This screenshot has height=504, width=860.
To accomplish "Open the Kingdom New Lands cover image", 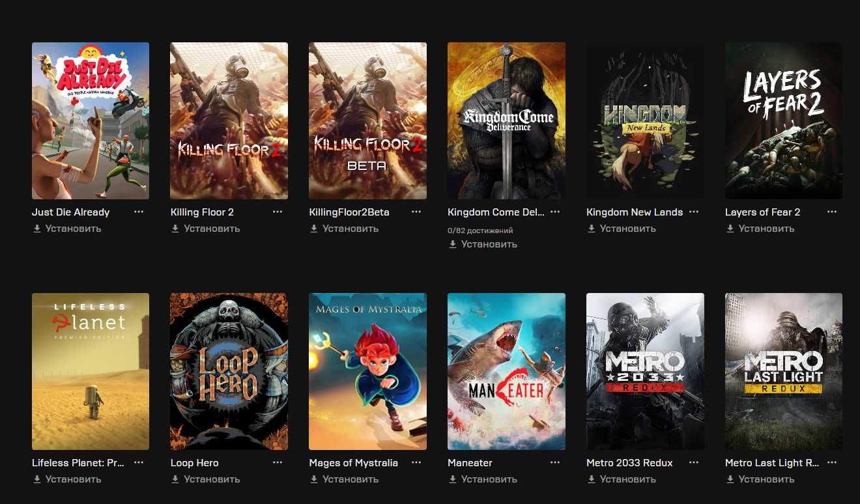I will pos(645,120).
